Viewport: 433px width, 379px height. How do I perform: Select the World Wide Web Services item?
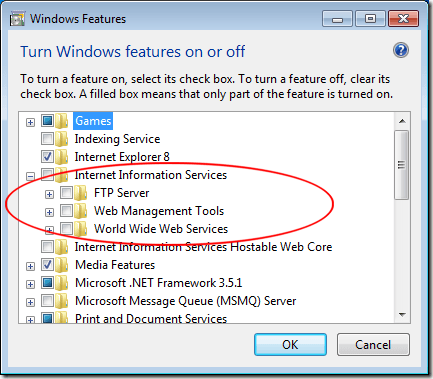point(161,229)
